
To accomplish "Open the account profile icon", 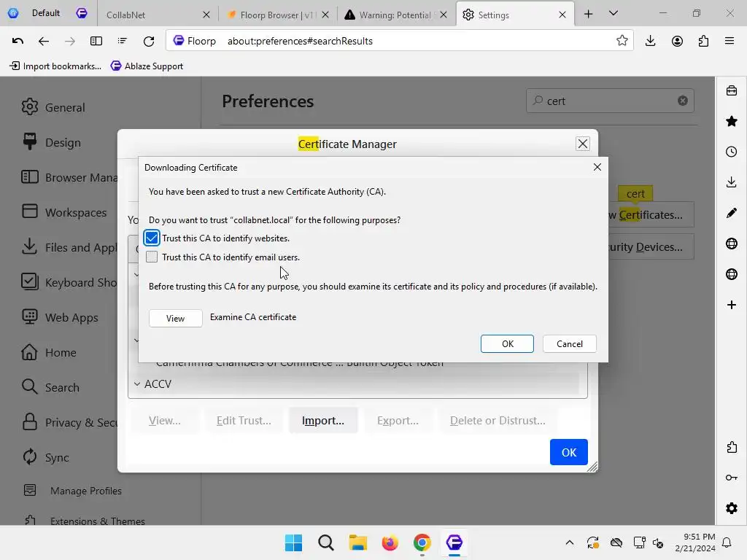I will [x=677, y=41].
